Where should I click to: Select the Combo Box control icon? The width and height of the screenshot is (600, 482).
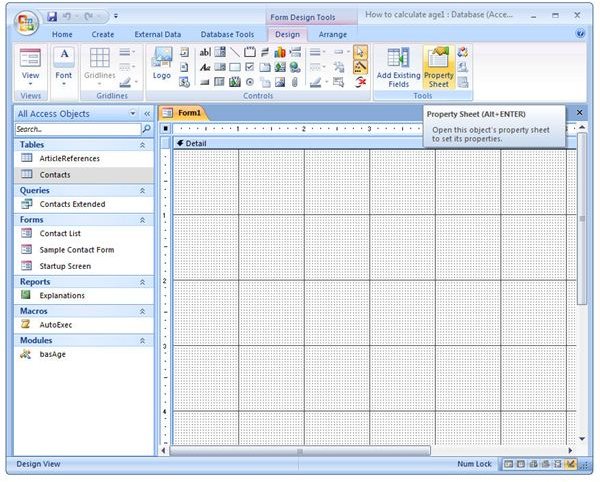[220, 52]
